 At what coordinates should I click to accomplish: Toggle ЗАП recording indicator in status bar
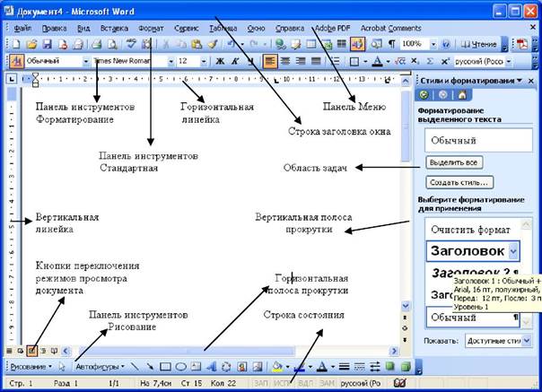click(262, 383)
